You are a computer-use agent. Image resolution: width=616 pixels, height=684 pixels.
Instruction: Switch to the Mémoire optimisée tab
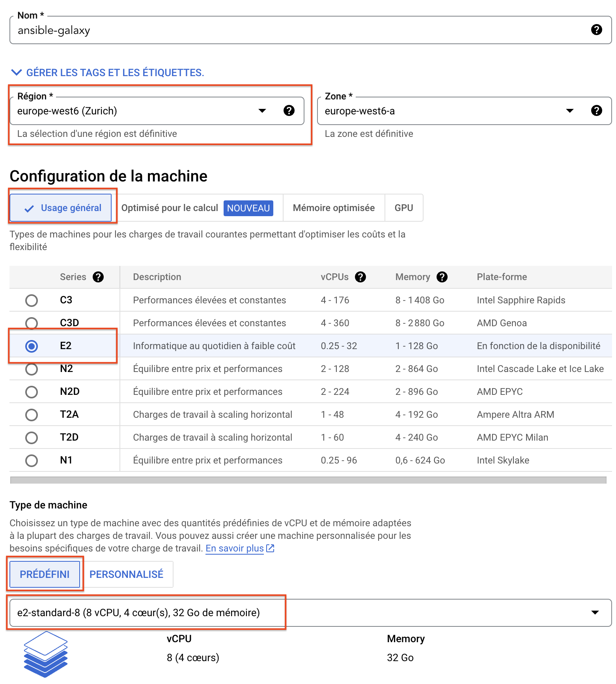point(334,208)
